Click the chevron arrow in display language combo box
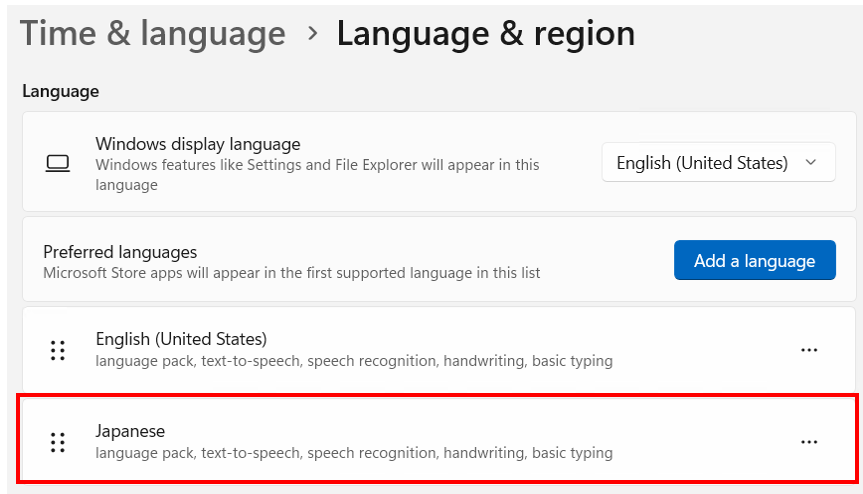 [811, 162]
